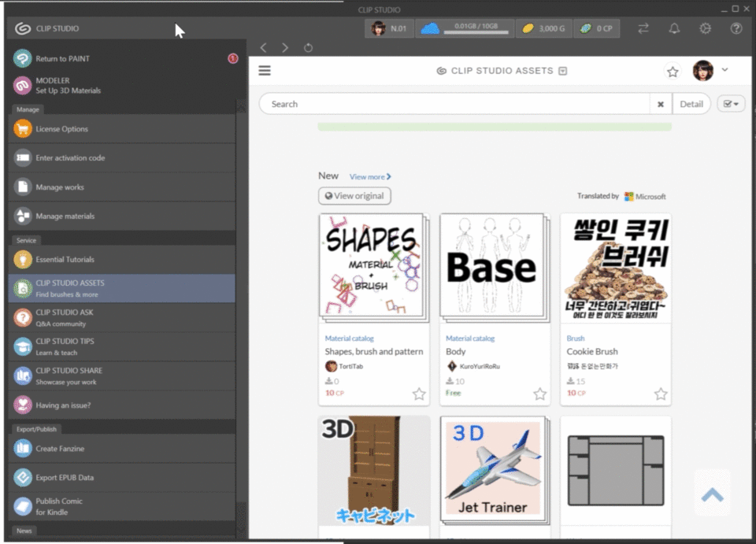Click the CLIP STUDIO ASK icon

[x=22, y=317]
